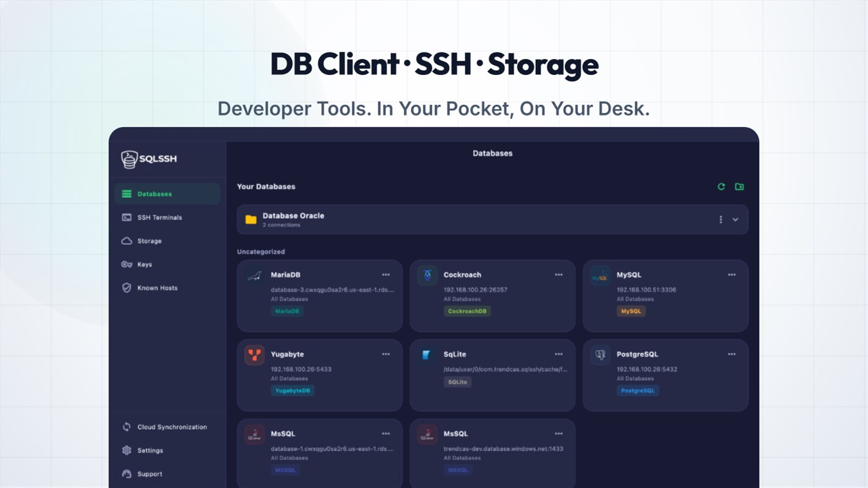868x488 pixels.
Task: Open SSH Terminals in the sidebar
Action: coord(167,218)
